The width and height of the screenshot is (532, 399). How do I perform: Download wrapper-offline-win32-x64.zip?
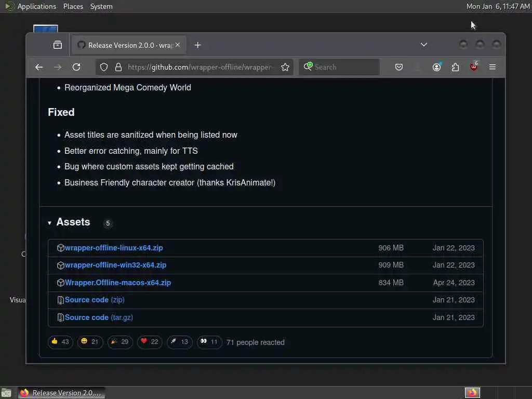click(115, 265)
